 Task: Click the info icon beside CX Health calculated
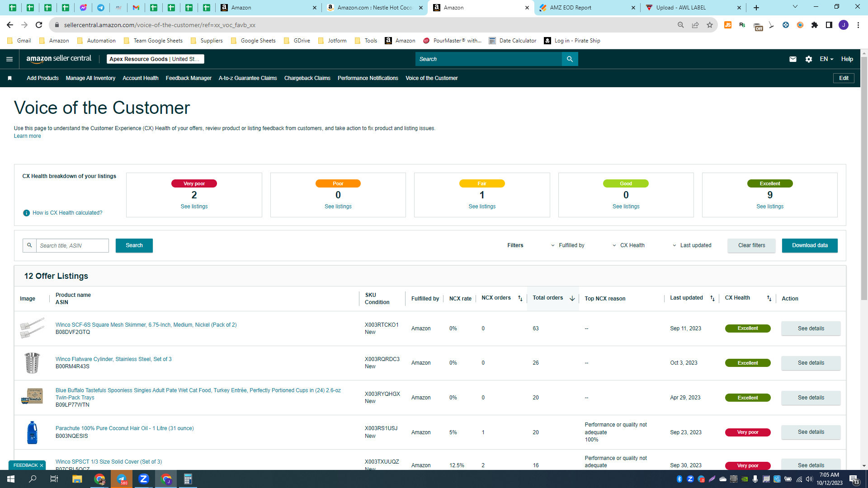(x=26, y=213)
